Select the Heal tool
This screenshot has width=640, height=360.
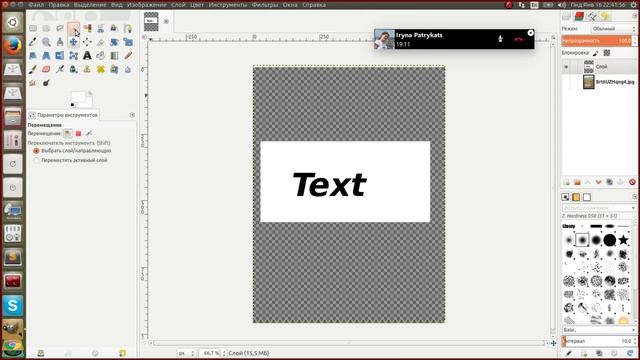click(101, 69)
